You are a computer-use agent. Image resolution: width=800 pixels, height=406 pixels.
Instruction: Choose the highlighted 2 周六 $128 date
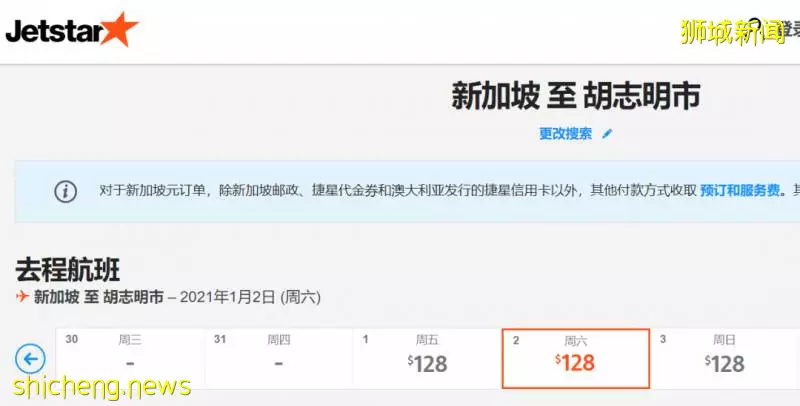[576, 359]
